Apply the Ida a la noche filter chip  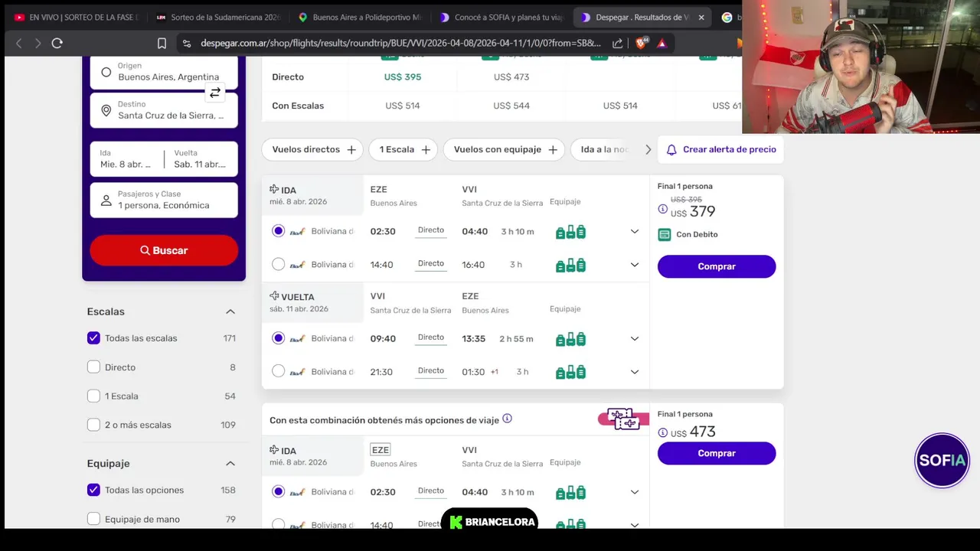point(605,150)
